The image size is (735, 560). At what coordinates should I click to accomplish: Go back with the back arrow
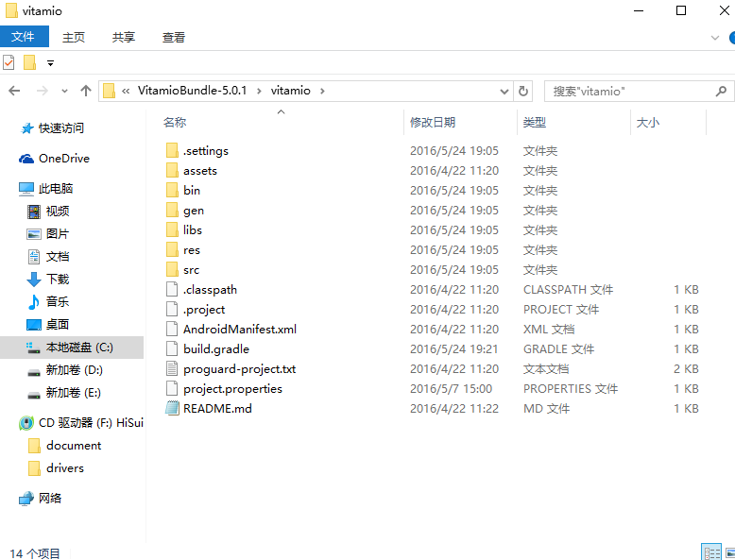14,91
